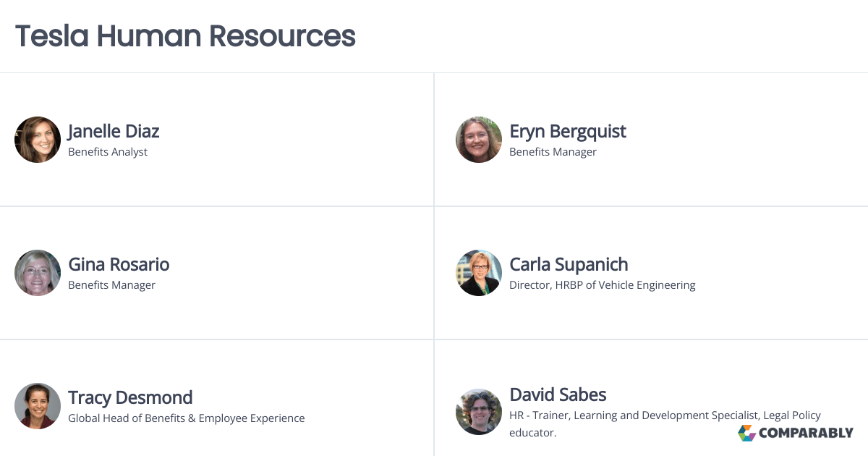
Task: Click Eryn Bergquist's profile photo
Action: 479,140
